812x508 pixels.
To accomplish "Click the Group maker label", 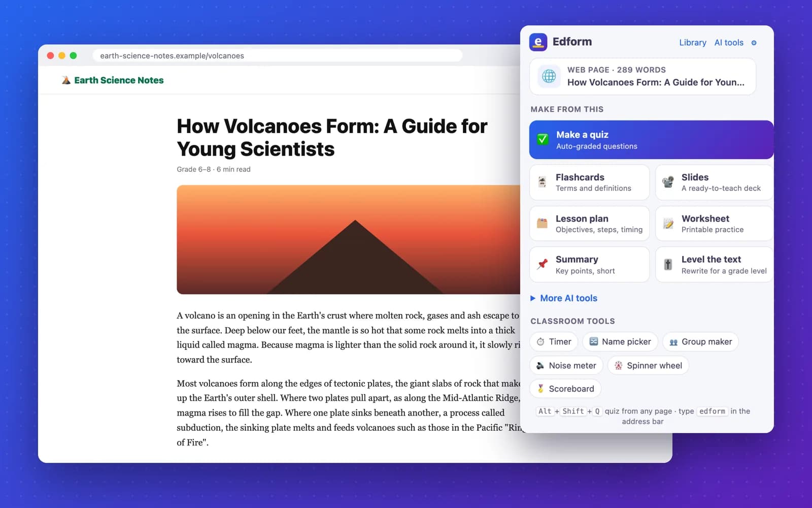I will pyautogui.click(x=707, y=342).
